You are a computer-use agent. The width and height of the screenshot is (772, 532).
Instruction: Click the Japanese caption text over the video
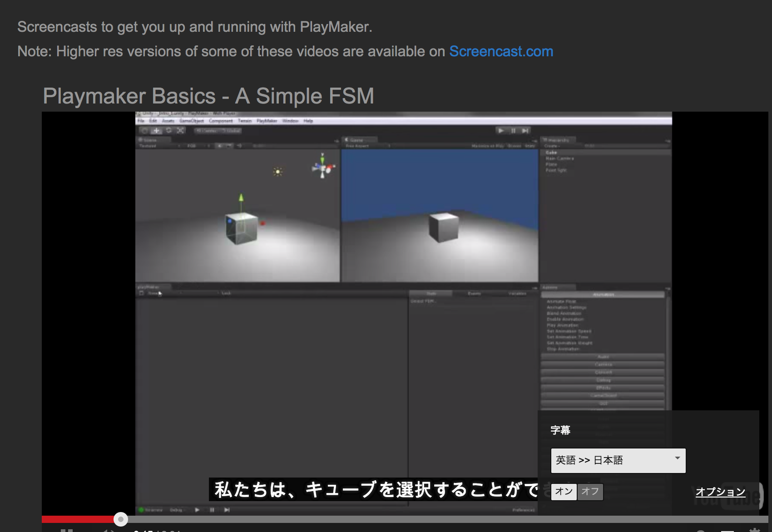[376, 489]
